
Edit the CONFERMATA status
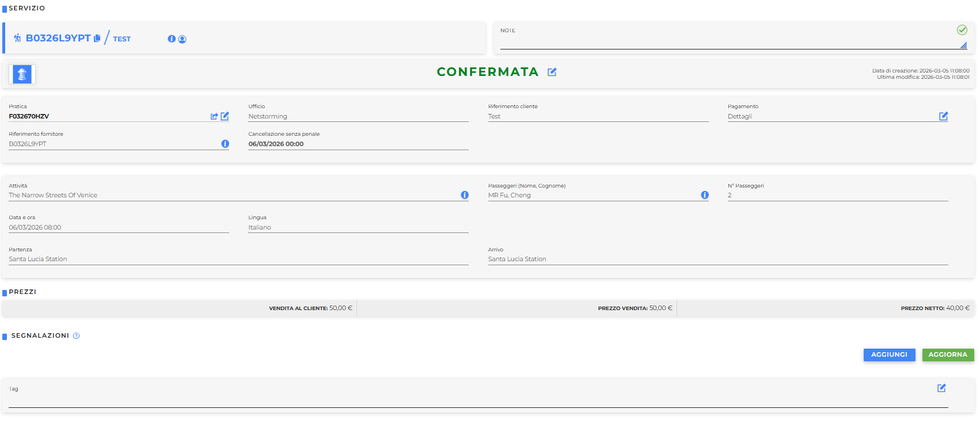tap(552, 72)
